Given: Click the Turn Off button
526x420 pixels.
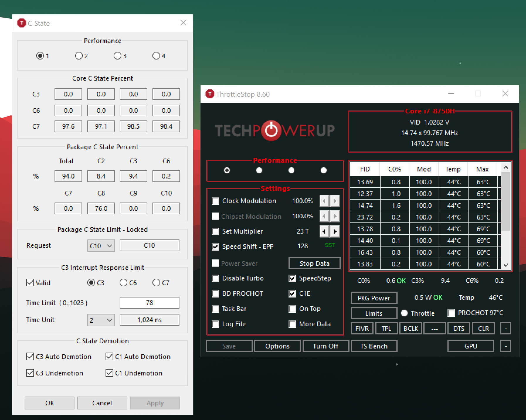Looking at the screenshot, I should tap(325, 346).
